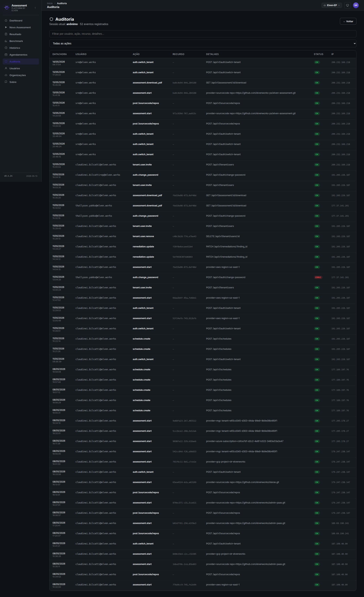Click the Novo Assessment play icon
The image size is (364, 597).
click(6, 27)
